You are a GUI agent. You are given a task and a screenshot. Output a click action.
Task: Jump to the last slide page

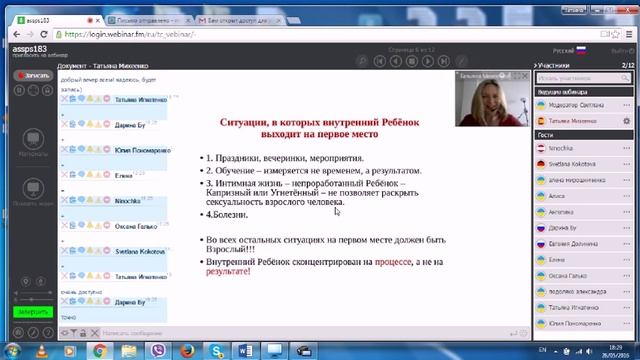(444, 61)
